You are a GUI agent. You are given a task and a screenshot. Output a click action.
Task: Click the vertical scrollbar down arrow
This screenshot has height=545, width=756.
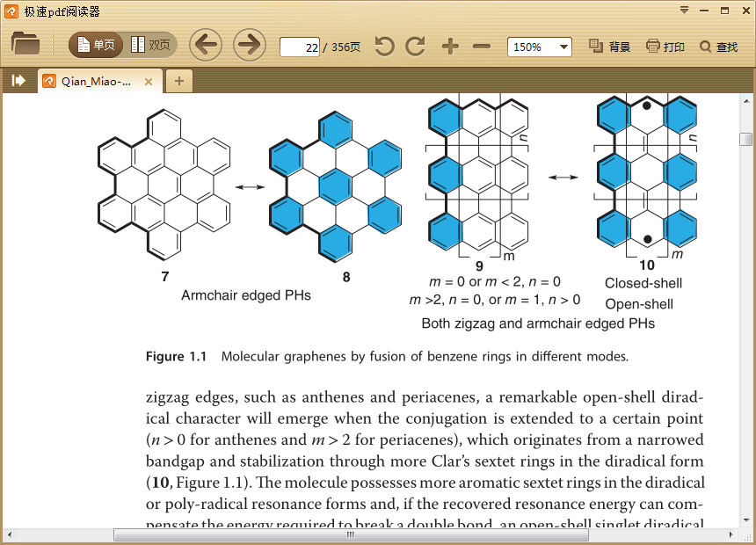(746, 520)
